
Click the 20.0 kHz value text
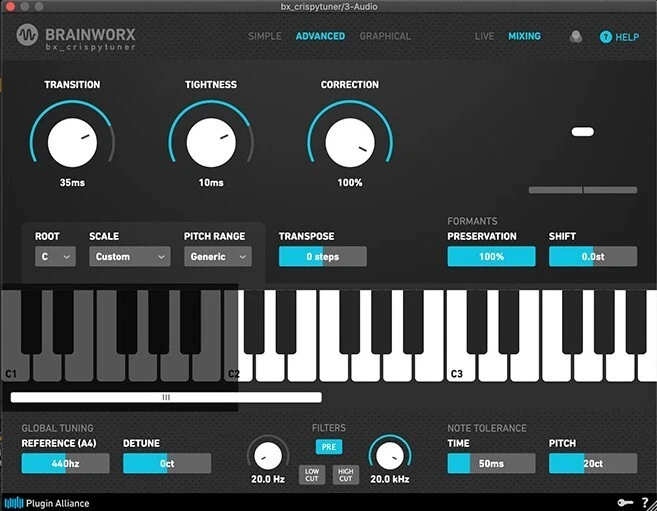pyautogui.click(x=390, y=479)
